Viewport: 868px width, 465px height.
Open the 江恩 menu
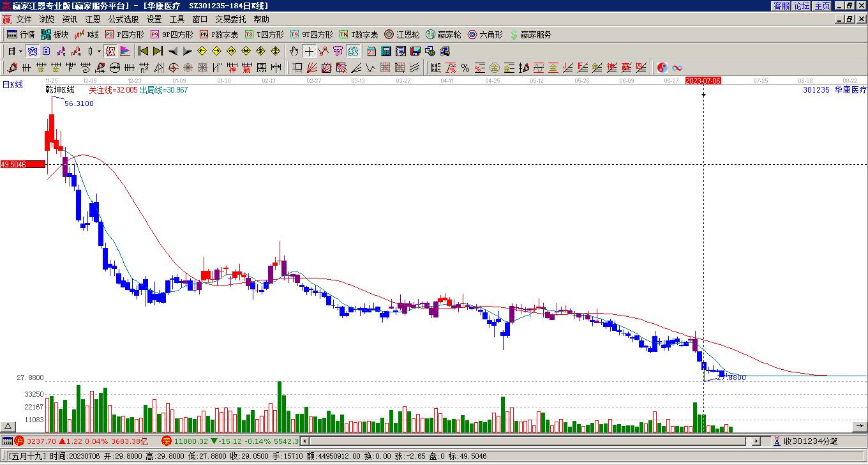93,20
